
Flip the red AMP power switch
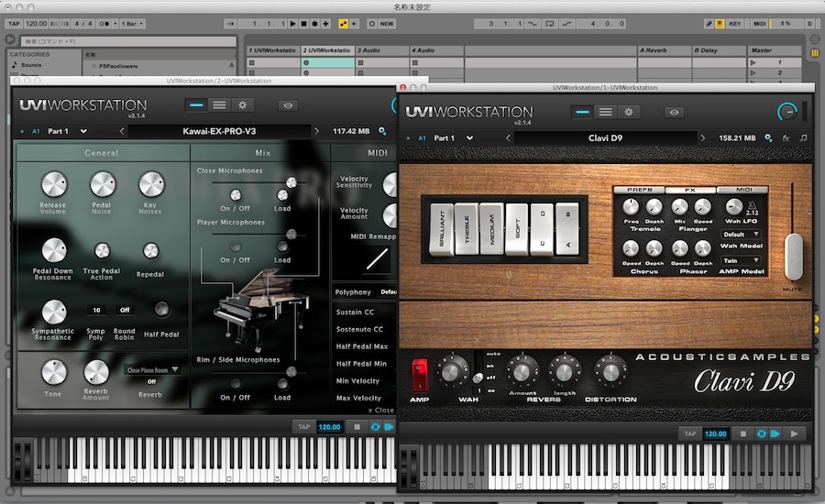point(419,375)
